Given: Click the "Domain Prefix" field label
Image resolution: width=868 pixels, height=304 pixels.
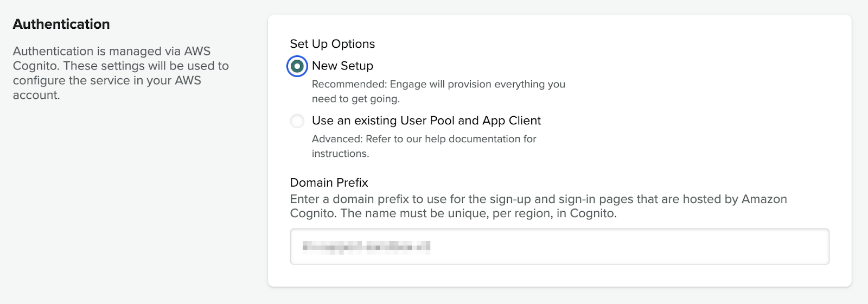Looking at the screenshot, I should coord(329,182).
